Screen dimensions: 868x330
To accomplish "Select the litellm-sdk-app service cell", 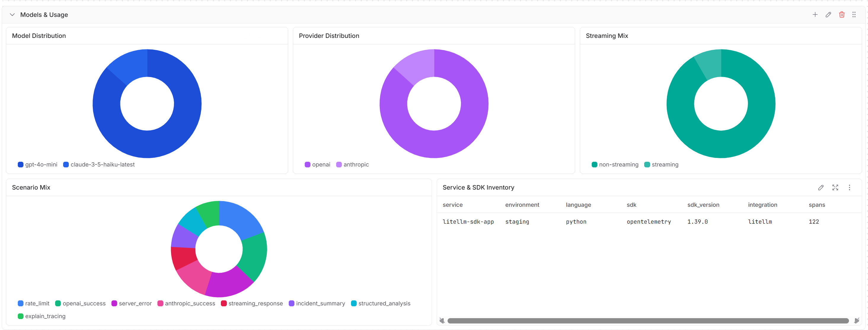I will [x=468, y=222].
